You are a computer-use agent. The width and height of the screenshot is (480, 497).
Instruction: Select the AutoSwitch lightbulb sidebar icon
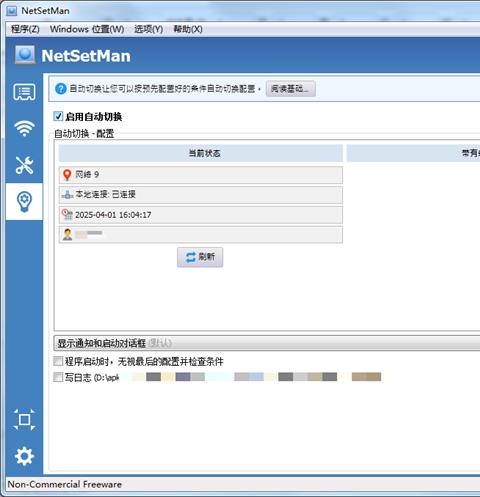(24, 202)
